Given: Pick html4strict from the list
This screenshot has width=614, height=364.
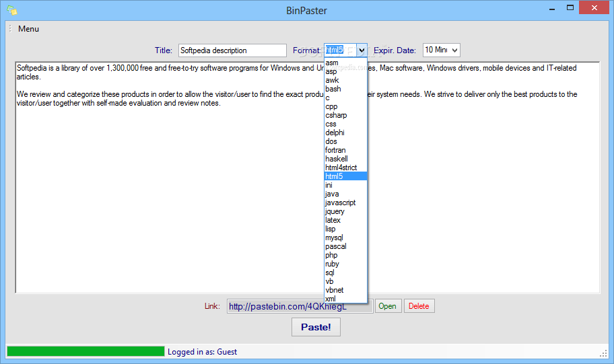Looking at the screenshot, I should [x=345, y=168].
